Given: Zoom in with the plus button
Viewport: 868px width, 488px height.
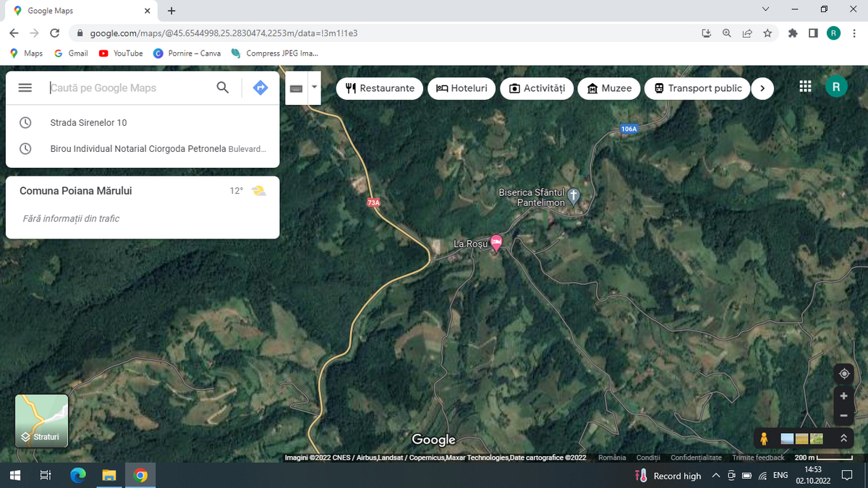Looking at the screenshot, I should 843,396.
